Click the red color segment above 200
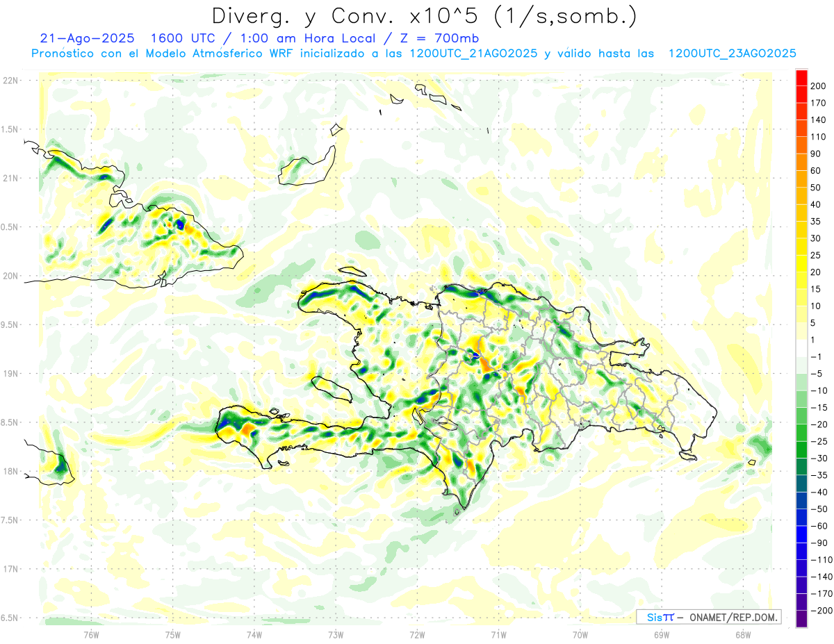Screen dimensions: 834x644 click(801, 77)
